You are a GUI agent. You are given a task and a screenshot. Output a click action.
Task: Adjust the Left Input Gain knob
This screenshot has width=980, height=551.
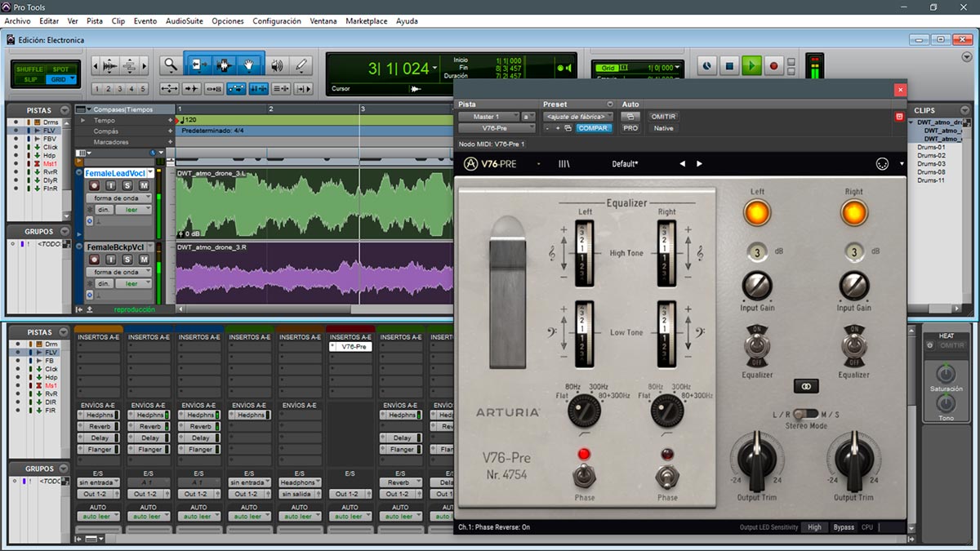[x=757, y=285]
